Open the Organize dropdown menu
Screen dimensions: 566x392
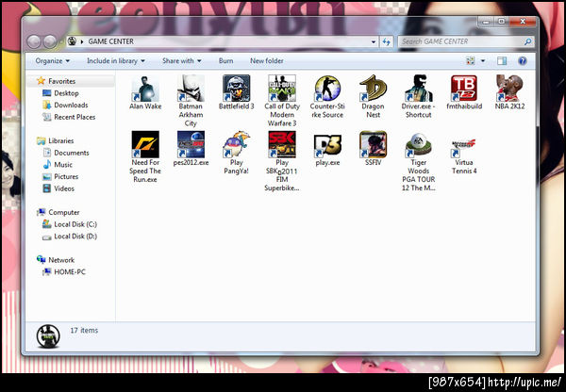coord(53,61)
